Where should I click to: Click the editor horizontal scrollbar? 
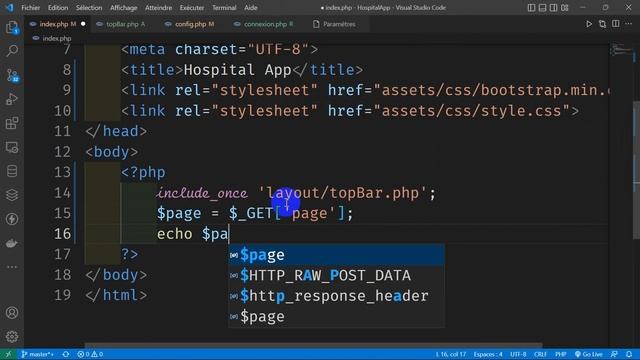point(313,345)
